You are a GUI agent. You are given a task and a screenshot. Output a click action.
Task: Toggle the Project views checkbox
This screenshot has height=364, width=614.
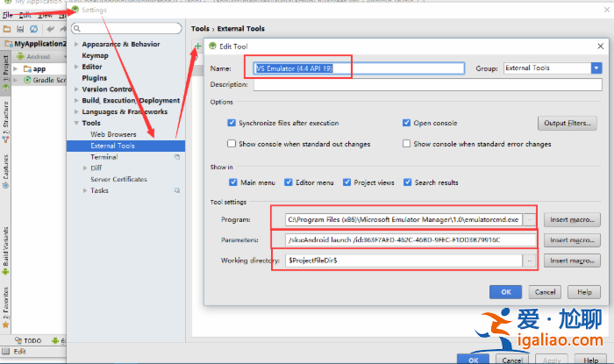click(x=347, y=182)
